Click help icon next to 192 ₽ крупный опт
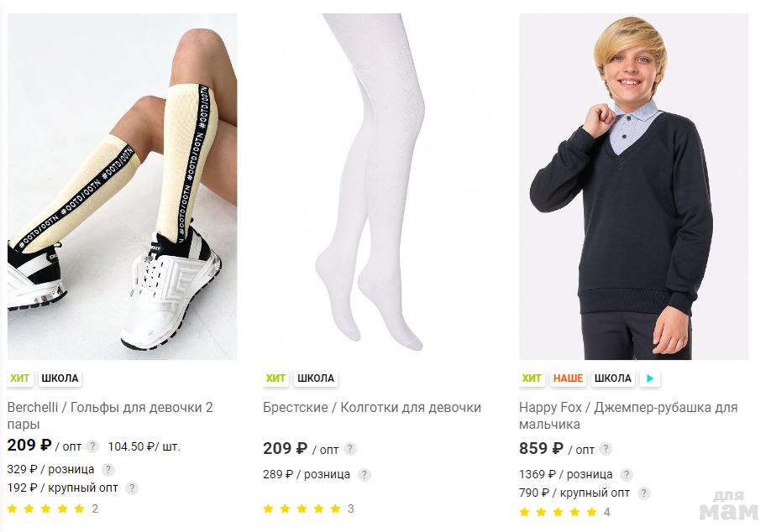Image resolution: width=771 pixels, height=532 pixels. coord(131,488)
